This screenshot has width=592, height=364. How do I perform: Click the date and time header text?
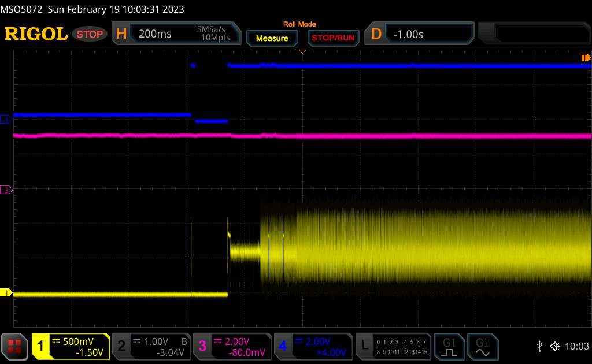point(116,9)
